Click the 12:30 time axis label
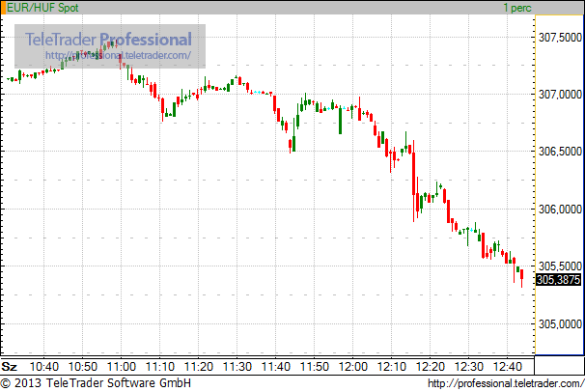The height and width of the screenshot is (392, 585). [469, 367]
